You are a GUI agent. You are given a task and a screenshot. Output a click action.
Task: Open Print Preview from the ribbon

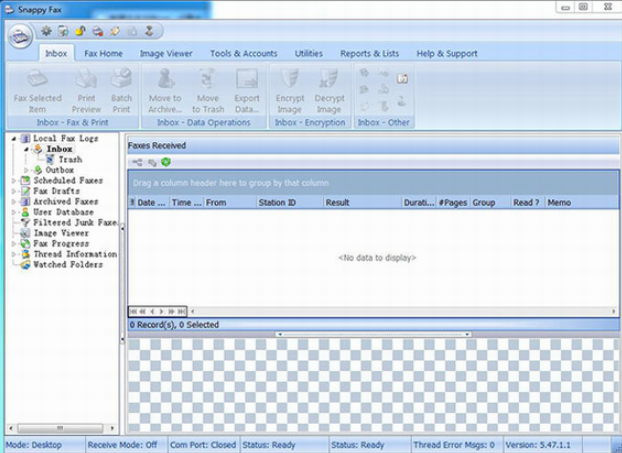pos(86,79)
